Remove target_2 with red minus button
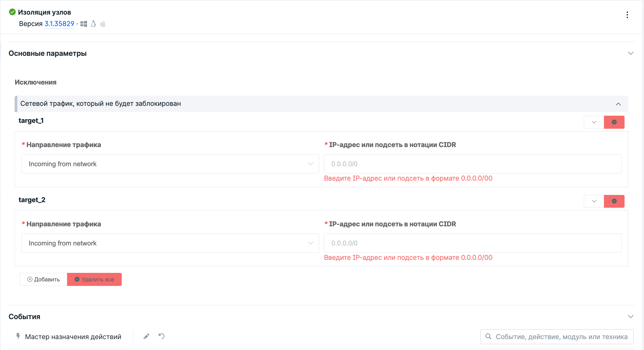This screenshot has width=644, height=350. coord(614,201)
